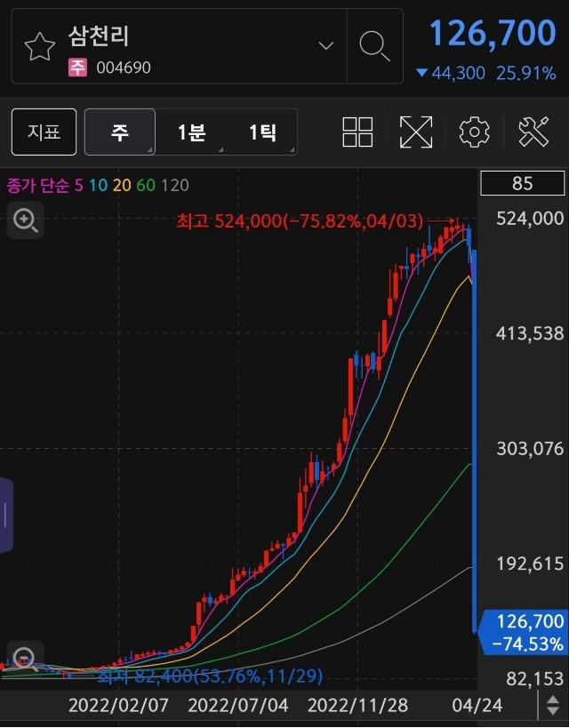Open the 1분 minute interval dropdown
Viewport: 569px width, 728px height.
(x=191, y=132)
